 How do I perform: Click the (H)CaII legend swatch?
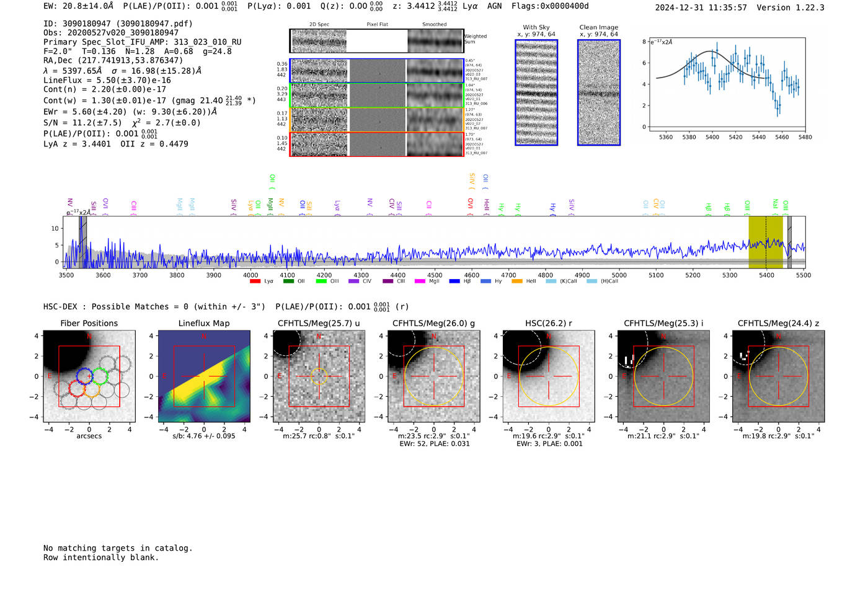coord(591,282)
